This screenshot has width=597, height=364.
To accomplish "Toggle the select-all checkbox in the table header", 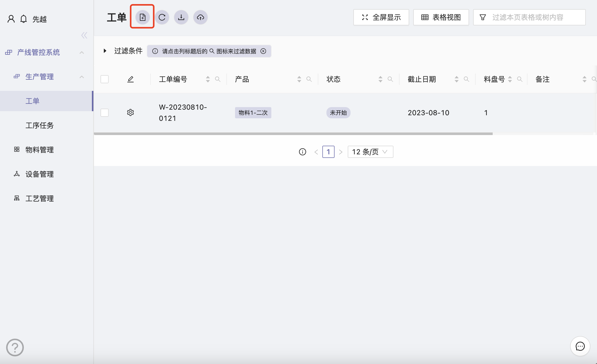I will pyautogui.click(x=105, y=79).
